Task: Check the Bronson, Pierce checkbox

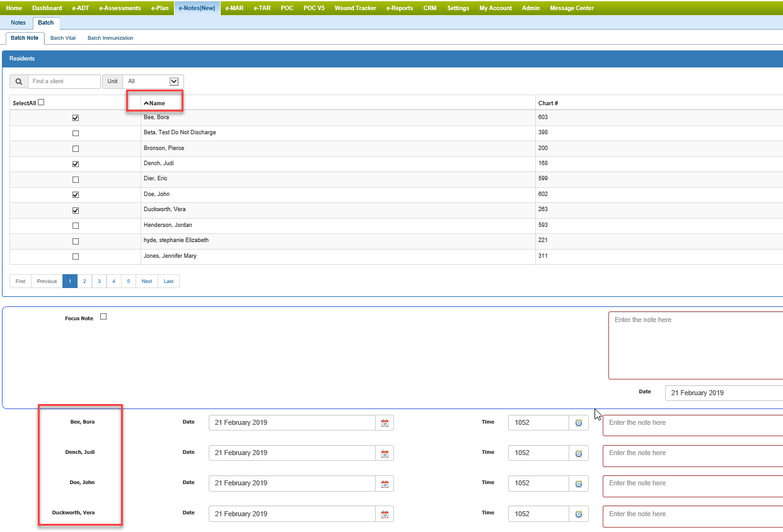Action: [76, 149]
